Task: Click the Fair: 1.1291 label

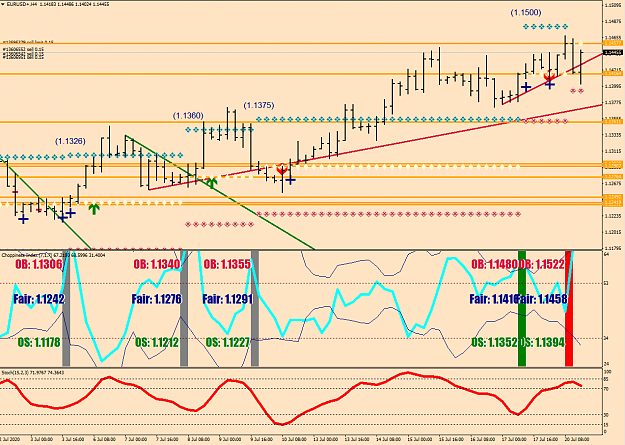Action: [228, 299]
